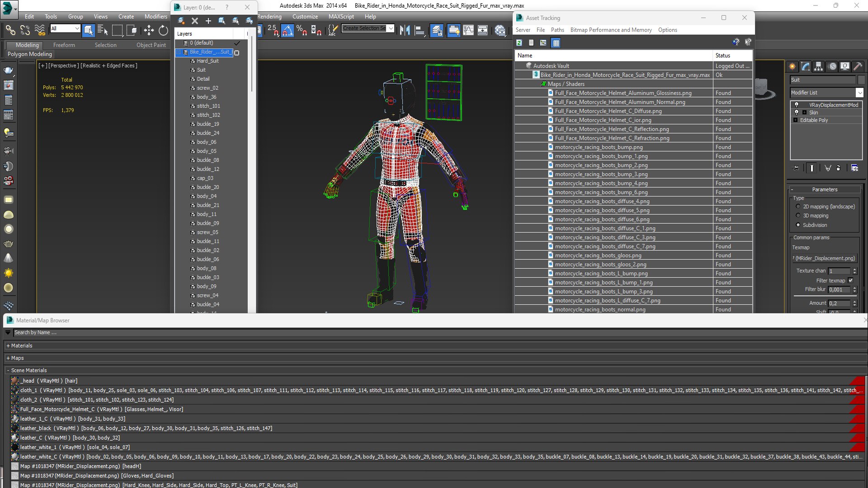Toggle Skin modifier lightbulb on/off
Viewport: 868px width, 488px height.
[x=797, y=113]
